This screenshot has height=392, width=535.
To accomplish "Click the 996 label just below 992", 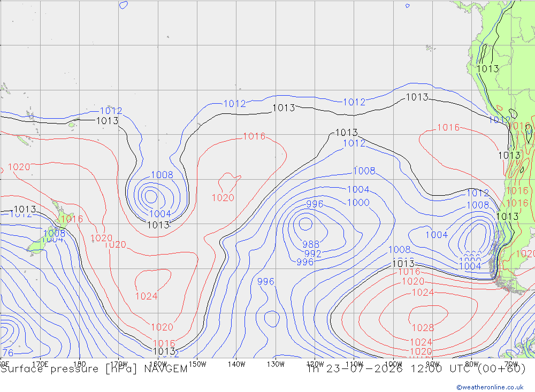I will pyautogui.click(x=305, y=262).
